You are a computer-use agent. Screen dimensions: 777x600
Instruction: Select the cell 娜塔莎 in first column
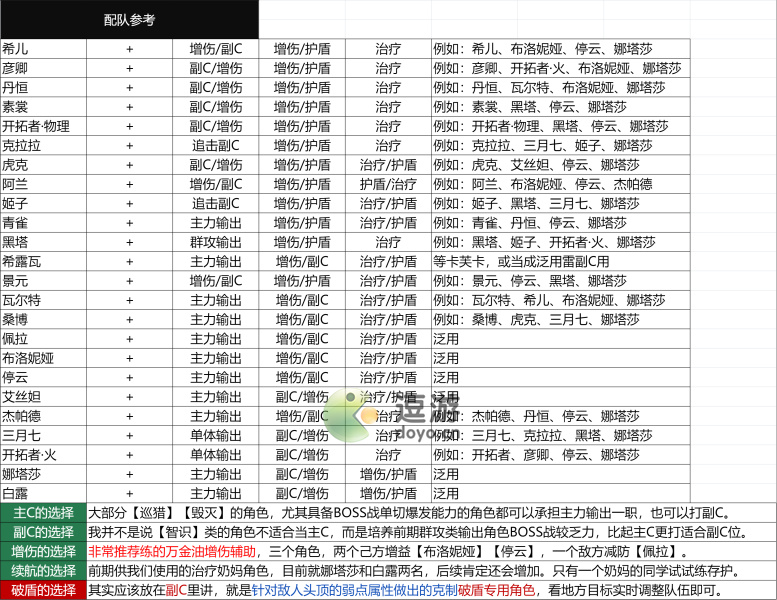tap(44, 474)
